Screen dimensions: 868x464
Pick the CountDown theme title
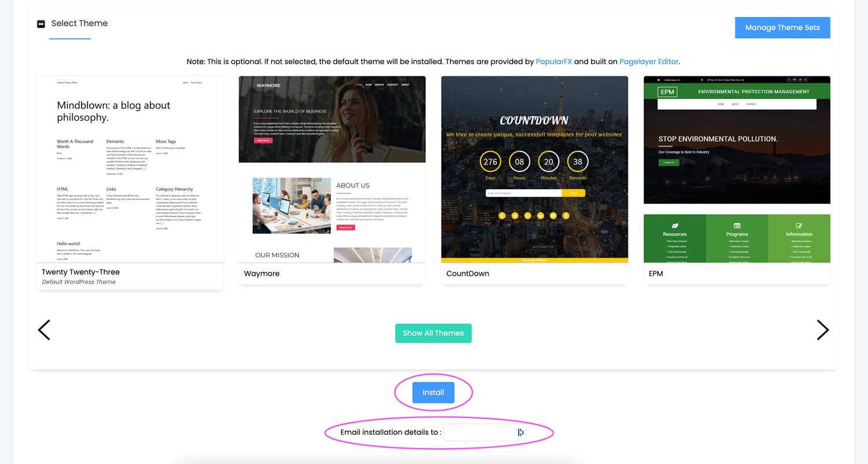[468, 274]
